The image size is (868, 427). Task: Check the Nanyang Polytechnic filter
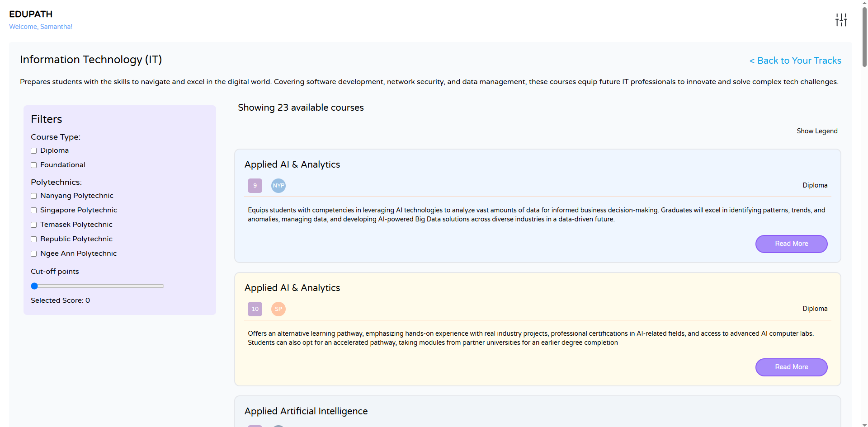click(x=34, y=196)
